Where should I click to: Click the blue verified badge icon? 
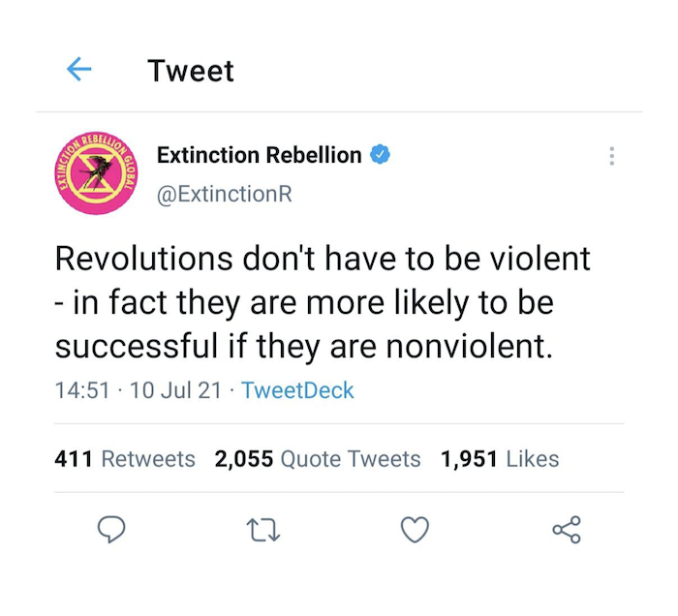380,154
